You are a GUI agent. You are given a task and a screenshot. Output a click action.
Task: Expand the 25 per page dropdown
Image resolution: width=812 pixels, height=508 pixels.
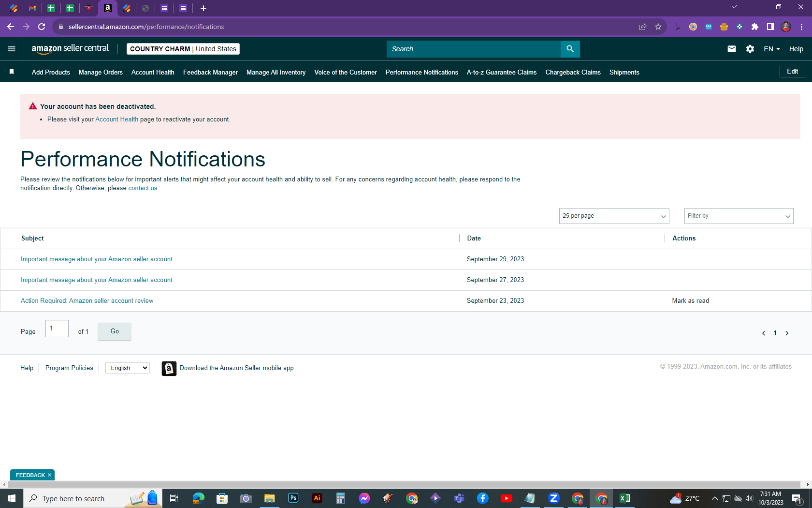pos(614,216)
